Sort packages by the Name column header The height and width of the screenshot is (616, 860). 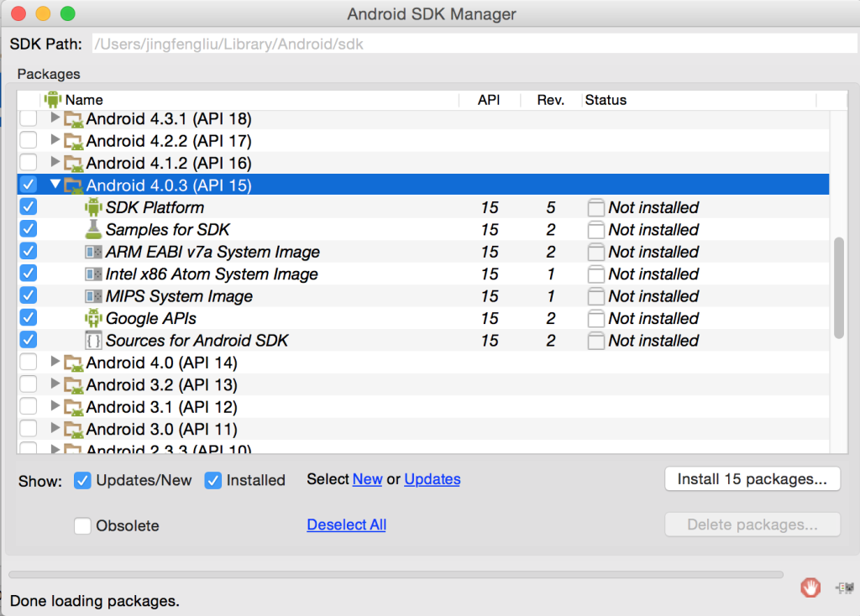pos(250,100)
